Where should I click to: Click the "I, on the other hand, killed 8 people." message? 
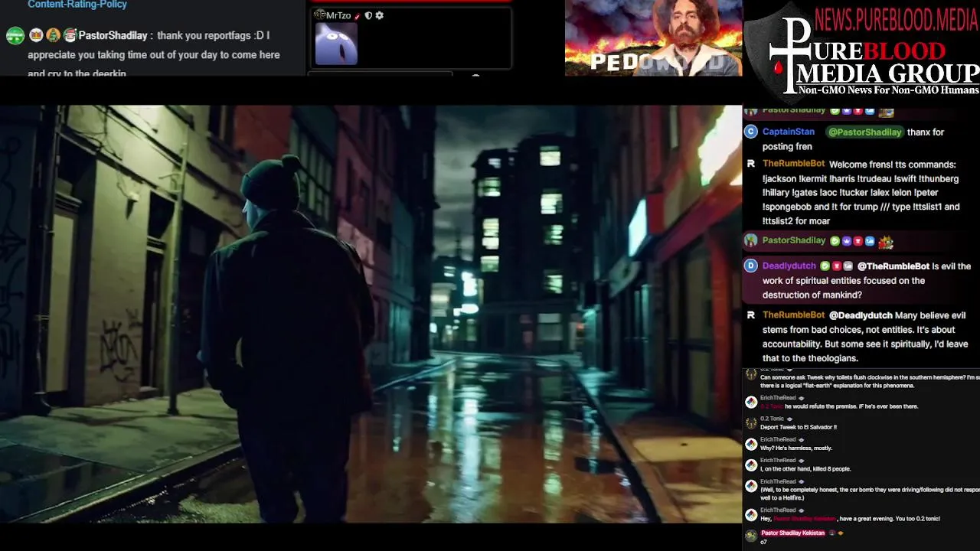point(805,469)
